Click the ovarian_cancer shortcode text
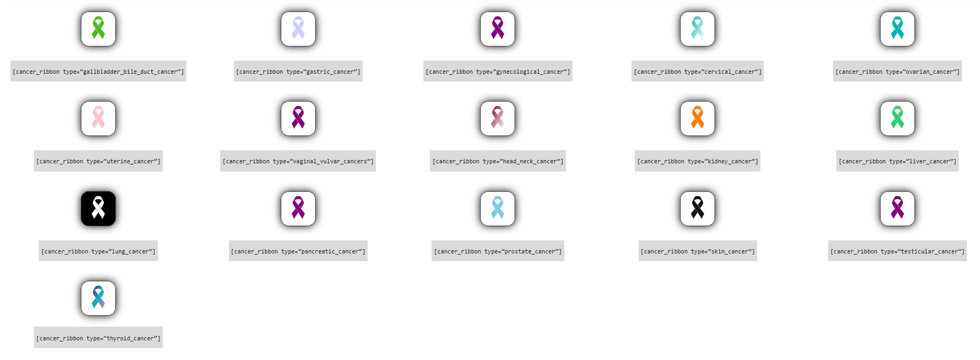Screen dimensions: 980x360 [898, 71]
